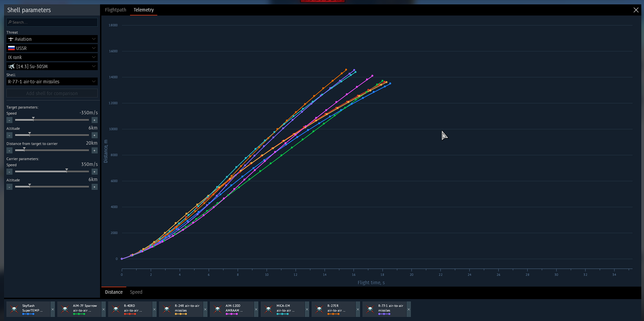Remove Skyflash SuperTEMP from comparison
The image size is (644, 321).
(53, 309)
